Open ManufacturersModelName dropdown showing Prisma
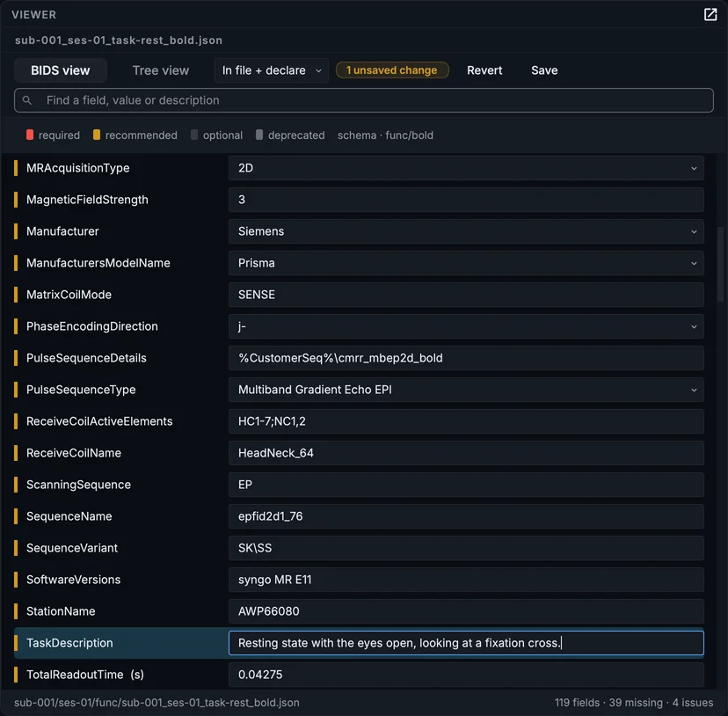 [x=466, y=263]
